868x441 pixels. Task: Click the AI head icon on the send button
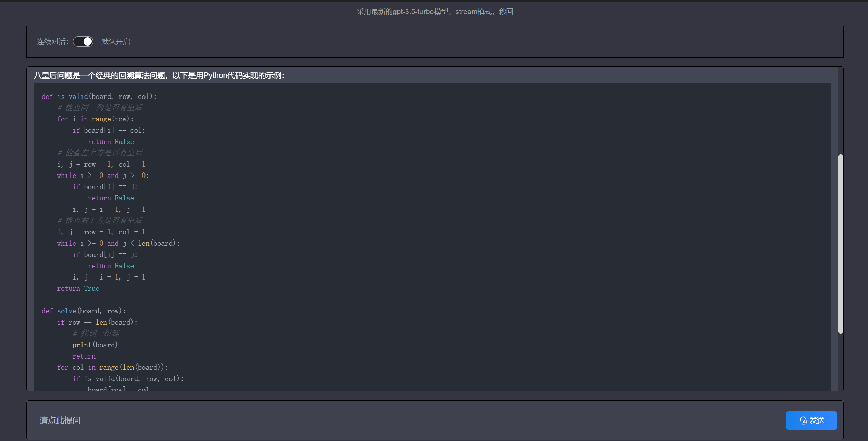point(804,420)
